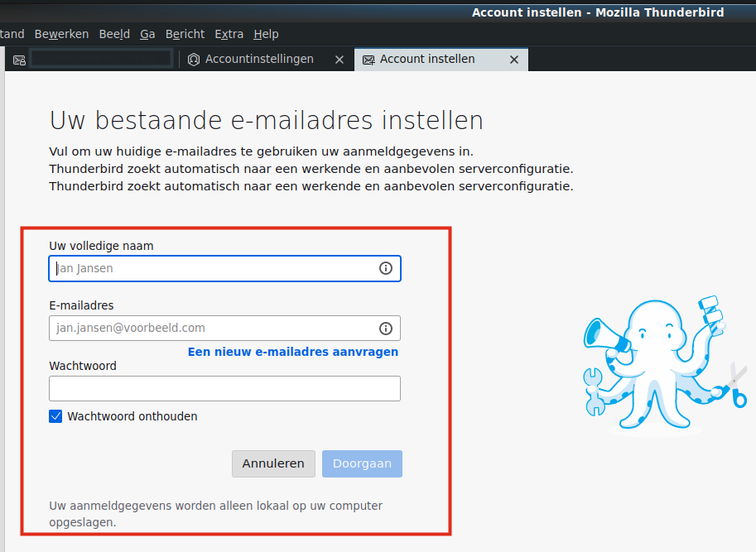The height and width of the screenshot is (552, 756).
Task: Click the mail icon on the first tab
Action: [19, 60]
